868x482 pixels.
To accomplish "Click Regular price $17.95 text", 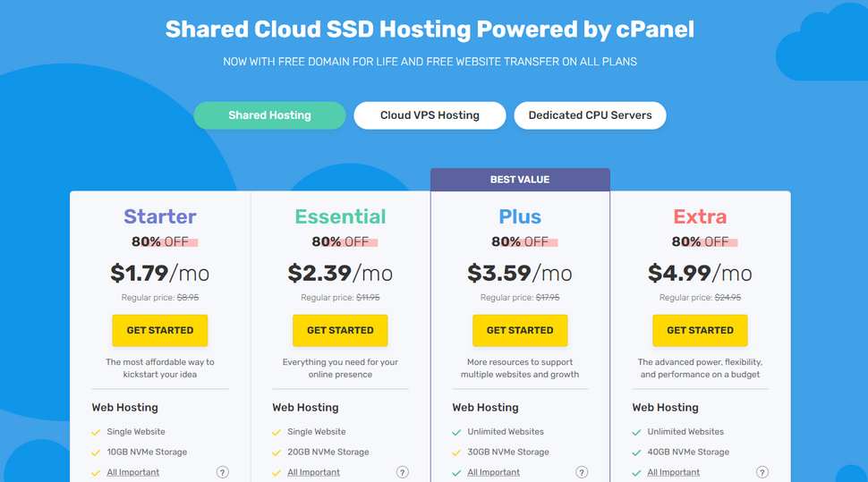I will tap(520, 298).
